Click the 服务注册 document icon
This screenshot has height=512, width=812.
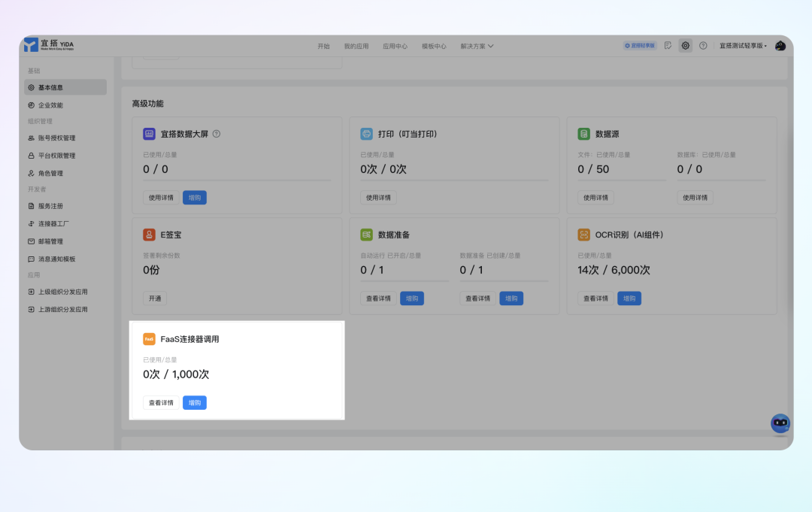31,206
